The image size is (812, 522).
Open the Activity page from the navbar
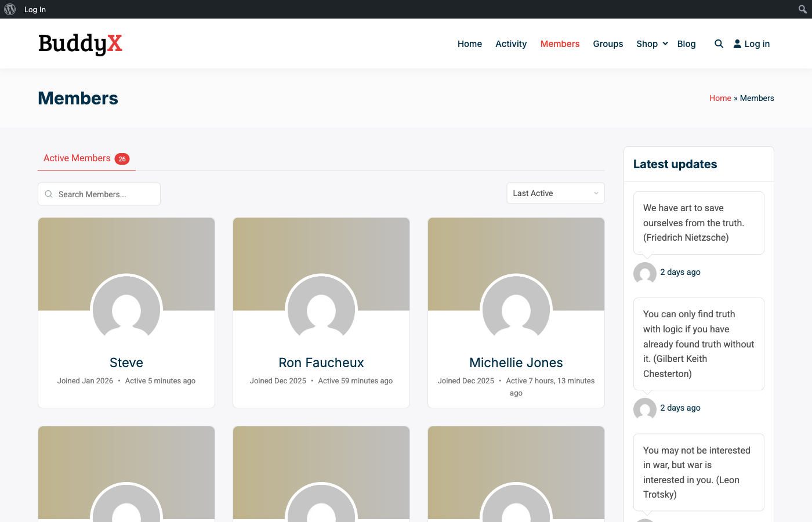coord(511,43)
